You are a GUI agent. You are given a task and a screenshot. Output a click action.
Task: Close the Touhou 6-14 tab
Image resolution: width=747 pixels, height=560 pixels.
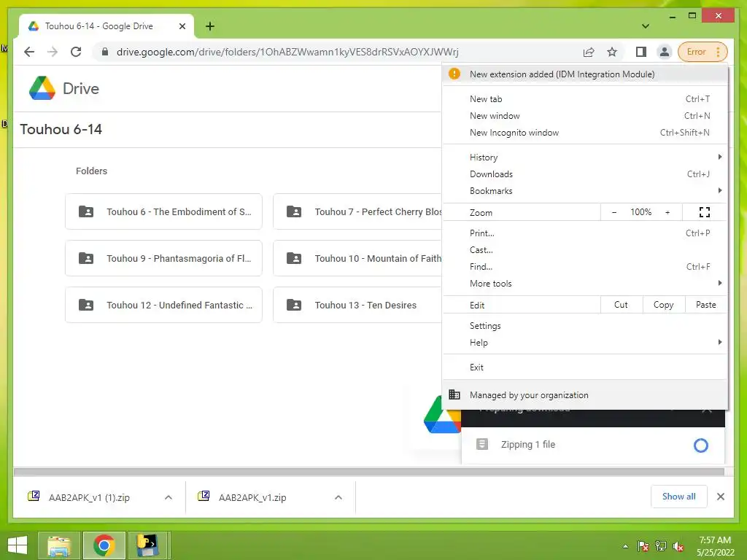tap(182, 26)
